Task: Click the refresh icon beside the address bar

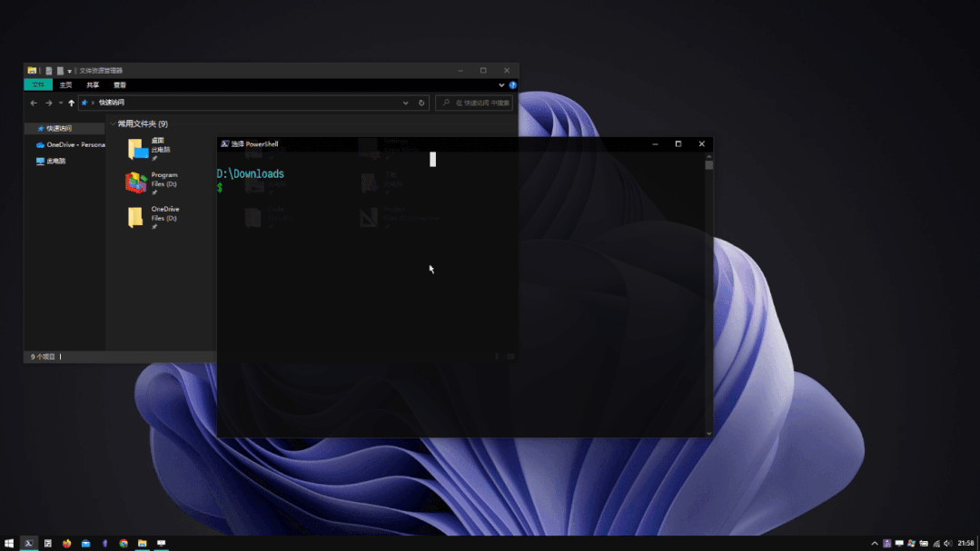Action: click(421, 102)
